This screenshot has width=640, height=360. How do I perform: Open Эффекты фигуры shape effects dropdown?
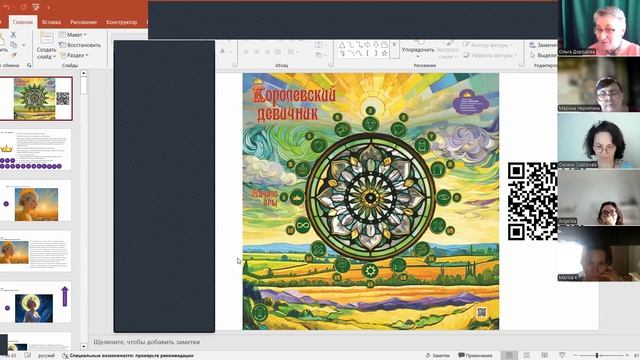coord(491,55)
